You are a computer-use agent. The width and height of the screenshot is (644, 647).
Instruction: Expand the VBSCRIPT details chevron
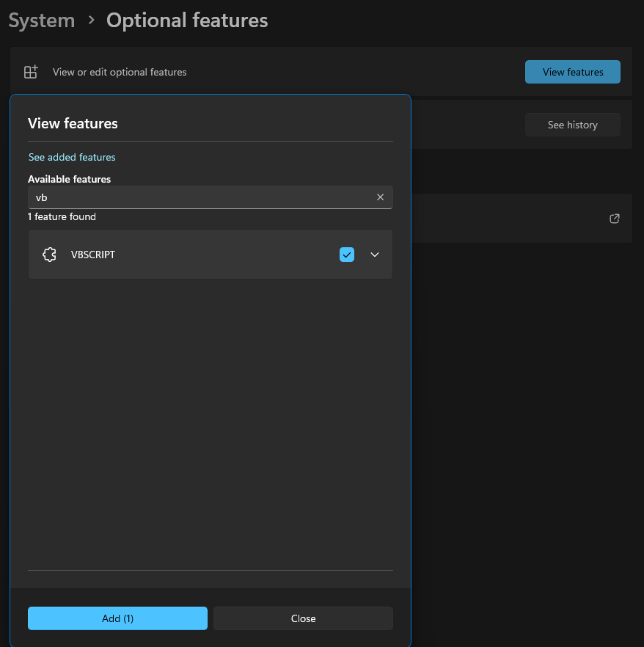click(375, 255)
